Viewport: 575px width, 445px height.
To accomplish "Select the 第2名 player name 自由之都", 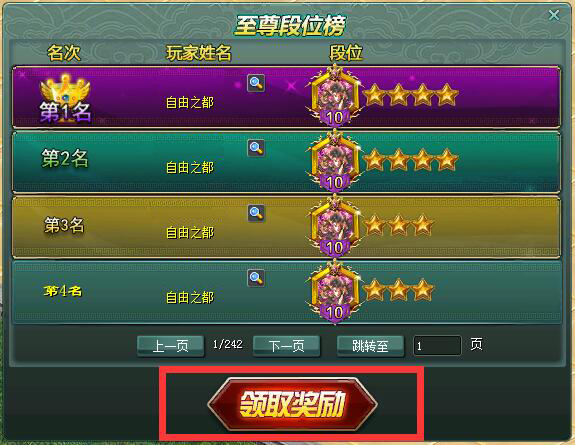I will point(190,168).
